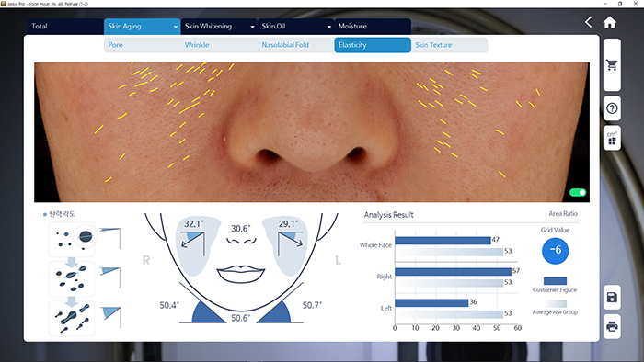Go back with the left chevron icon
This screenshot has height=362, width=644.
(588, 22)
